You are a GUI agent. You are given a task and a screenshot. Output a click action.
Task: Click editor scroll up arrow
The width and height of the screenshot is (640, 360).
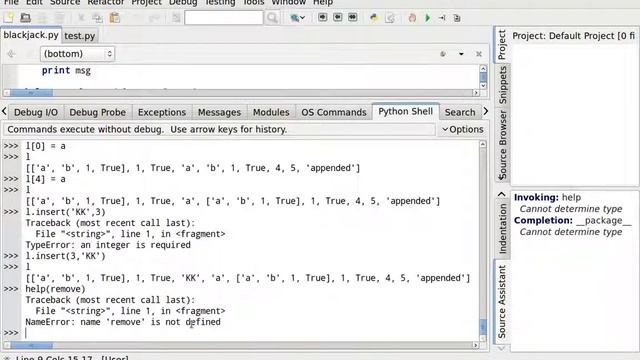(483, 69)
